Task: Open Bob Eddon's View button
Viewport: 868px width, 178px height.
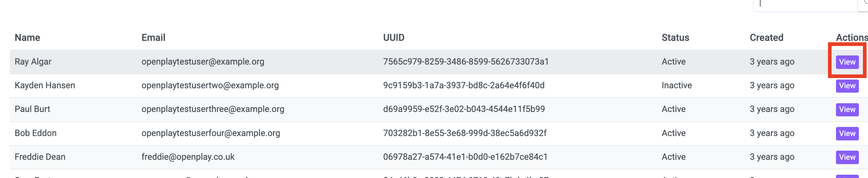Action: [847, 133]
